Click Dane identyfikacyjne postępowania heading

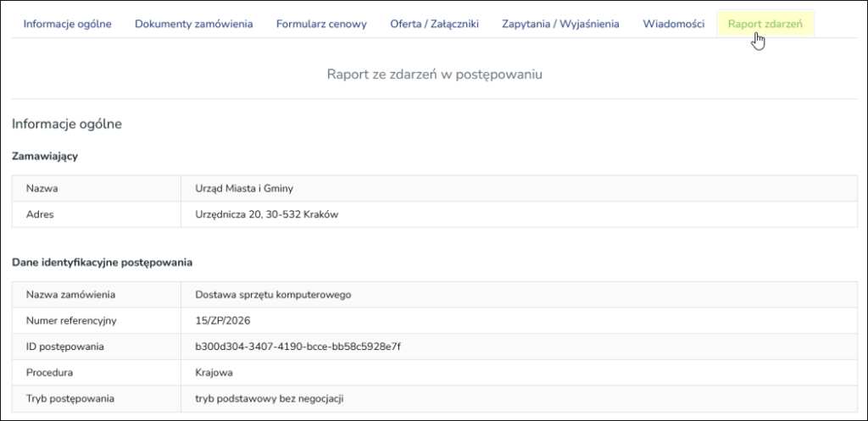coord(102,263)
